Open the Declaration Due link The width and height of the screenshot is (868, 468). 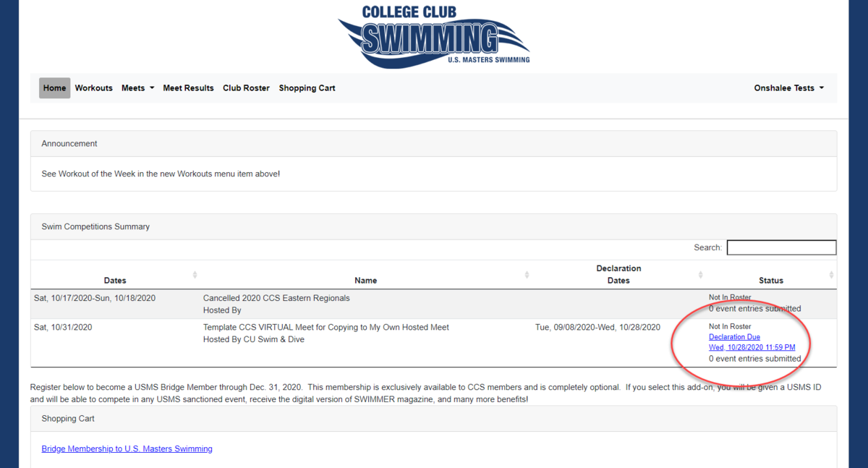click(x=734, y=337)
